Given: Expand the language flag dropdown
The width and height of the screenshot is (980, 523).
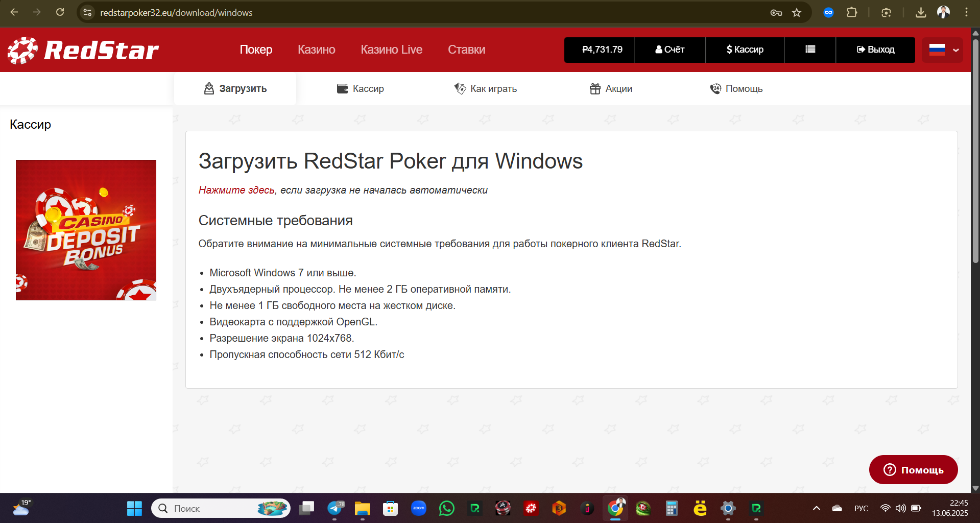Looking at the screenshot, I should click(943, 50).
